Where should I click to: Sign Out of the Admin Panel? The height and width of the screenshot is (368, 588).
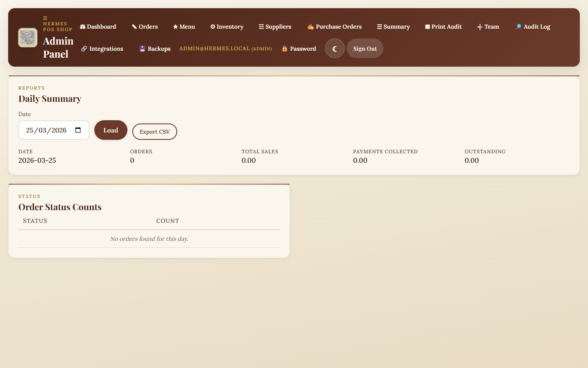tap(365, 48)
